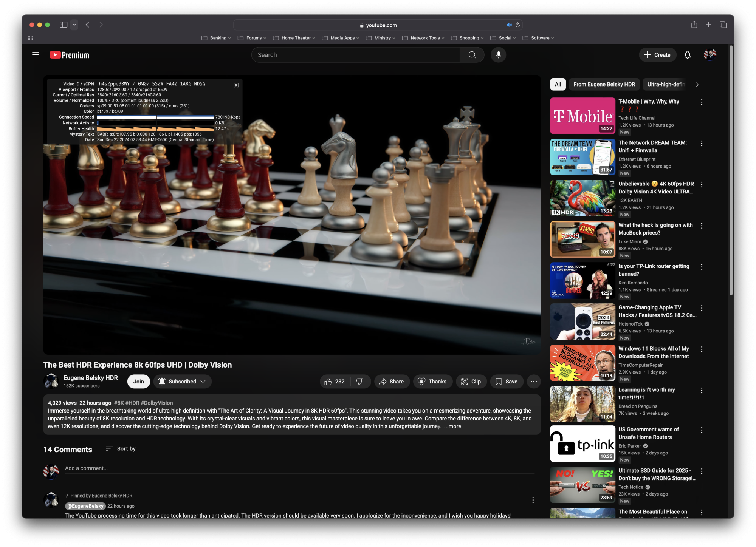The image size is (756, 547).
Task: Close the stats for nerds overlay
Action: [x=236, y=85]
